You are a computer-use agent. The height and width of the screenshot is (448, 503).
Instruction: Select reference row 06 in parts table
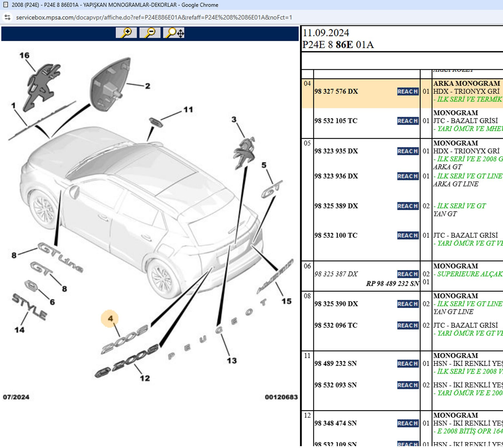tap(307, 266)
